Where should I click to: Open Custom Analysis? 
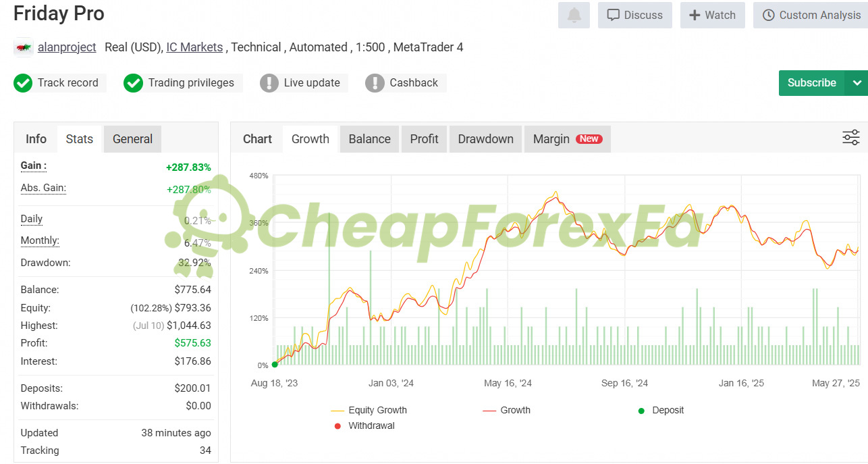[811, 15]
